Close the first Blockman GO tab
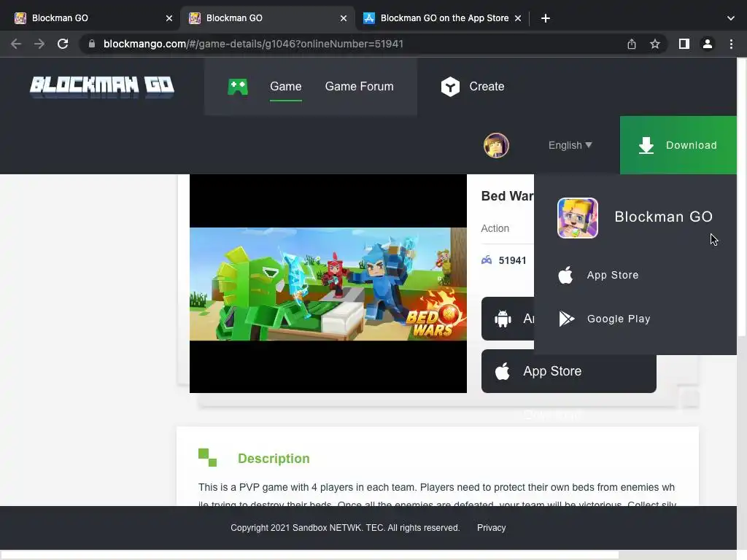The height and width of the screenshot is (560, 747). click(x=169, y=18)
